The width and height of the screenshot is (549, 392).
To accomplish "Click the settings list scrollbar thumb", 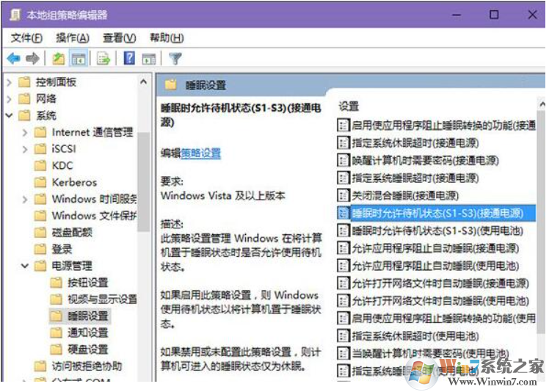I will click(x=542, y=221).
